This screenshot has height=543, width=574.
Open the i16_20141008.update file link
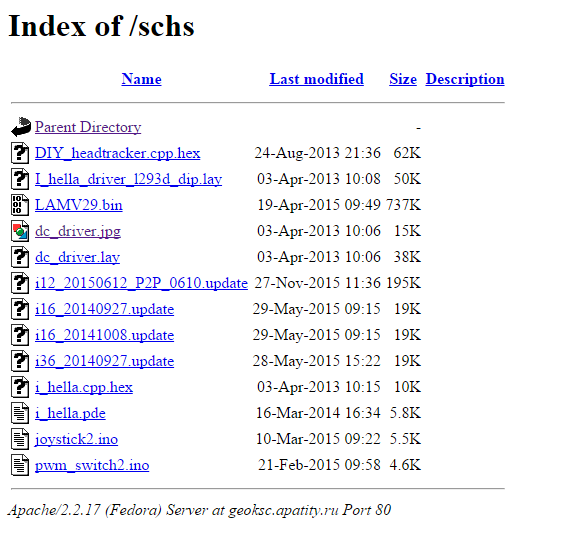[x=104, y=335]
